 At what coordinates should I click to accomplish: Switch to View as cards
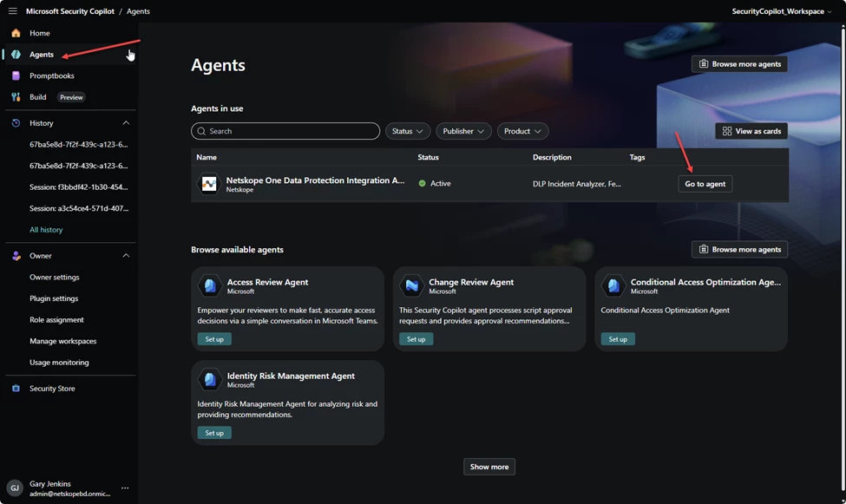pyautogui.click(x=751, y=131)
